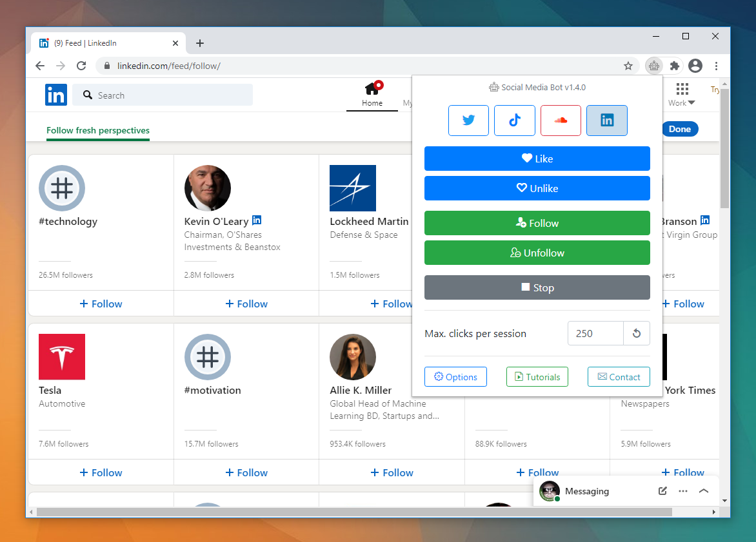
Task: Select the TikTok platform icon
Action: (515, 121)
